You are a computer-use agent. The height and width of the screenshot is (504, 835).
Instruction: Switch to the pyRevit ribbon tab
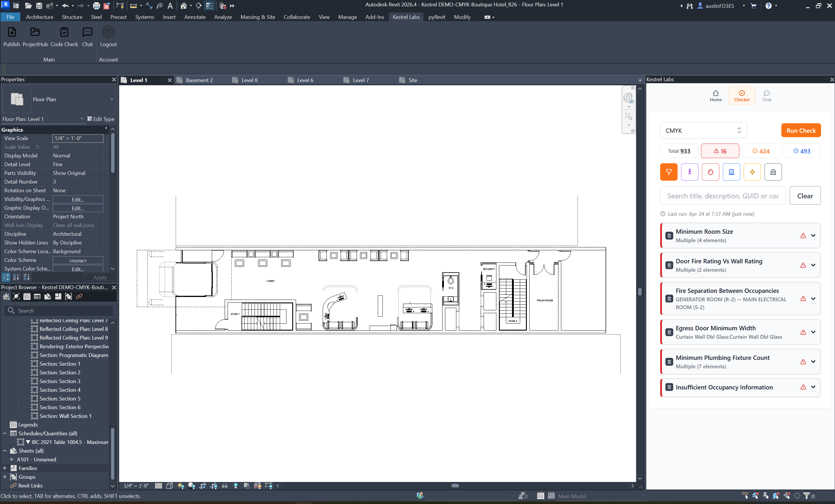[436, 17]
